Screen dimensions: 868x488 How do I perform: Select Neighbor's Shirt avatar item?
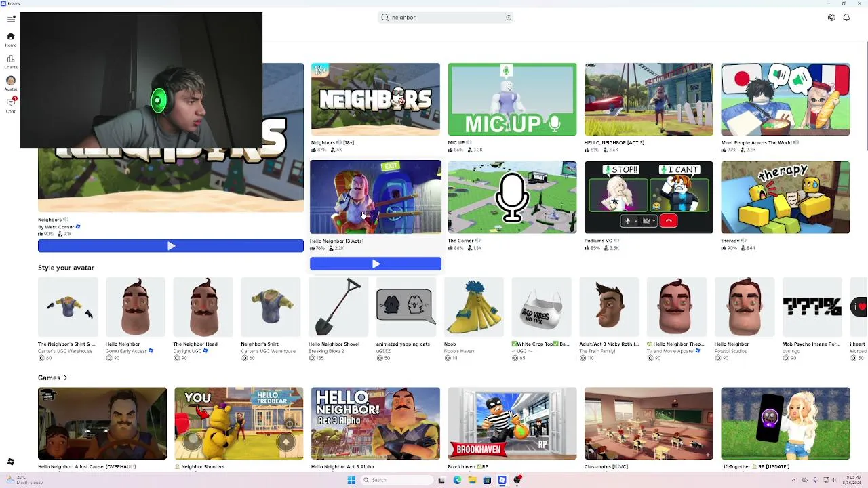271,307
